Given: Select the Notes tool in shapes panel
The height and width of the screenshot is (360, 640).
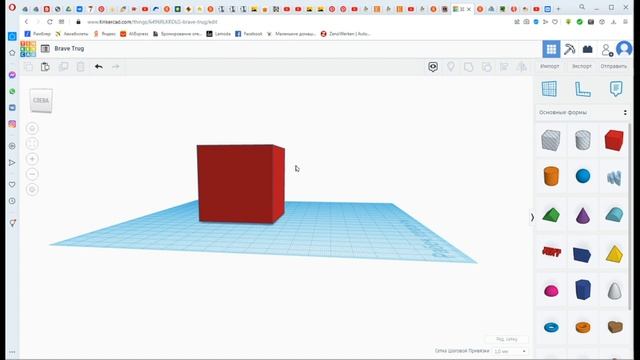Looking at the screenshot, I should tap(616, 89).
